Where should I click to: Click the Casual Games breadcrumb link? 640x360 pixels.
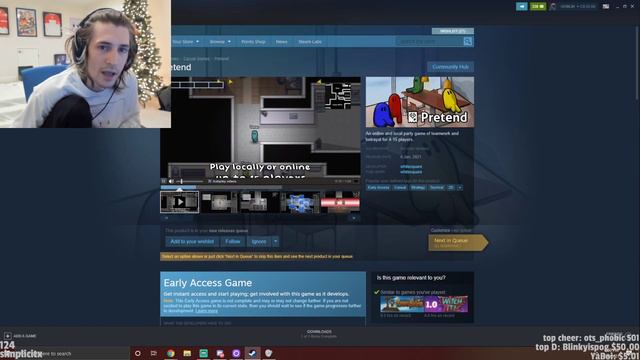tap(196, 59)
